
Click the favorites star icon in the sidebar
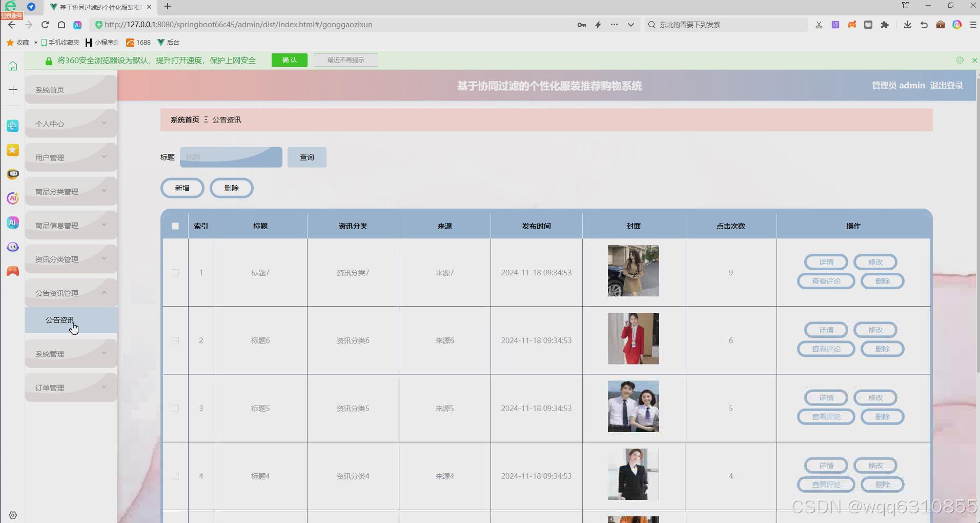(x=12, y=150)
